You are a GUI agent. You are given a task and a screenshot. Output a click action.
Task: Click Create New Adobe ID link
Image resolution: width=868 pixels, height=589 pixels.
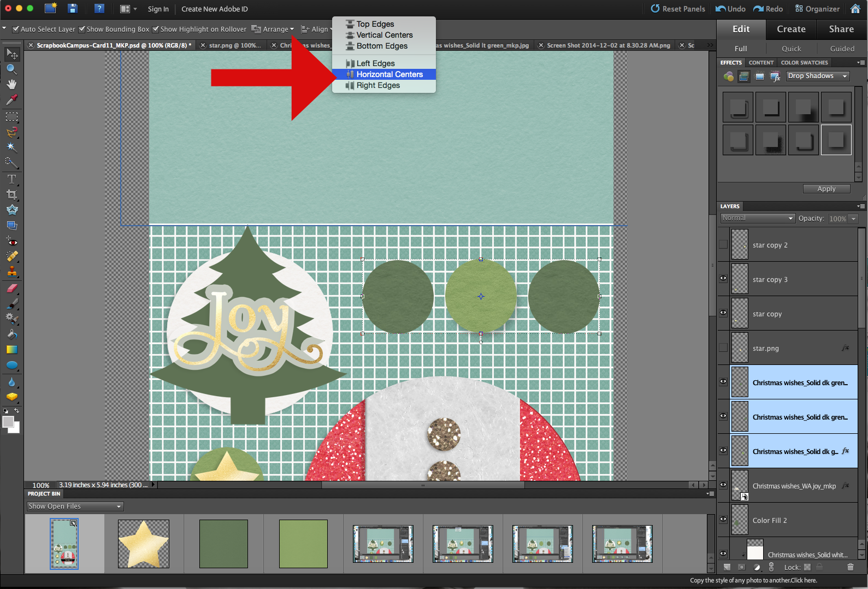[x=215, y=9]
